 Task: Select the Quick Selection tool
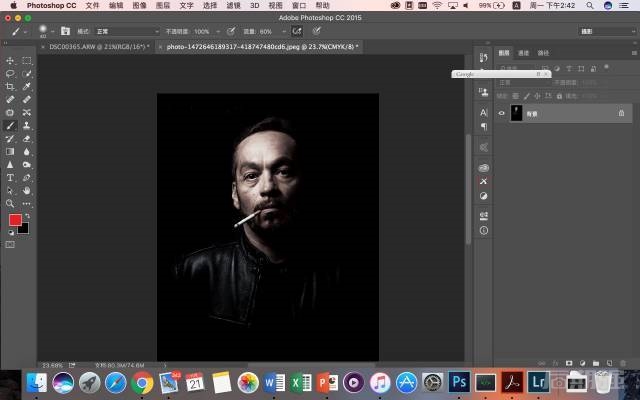click(27, 73)
